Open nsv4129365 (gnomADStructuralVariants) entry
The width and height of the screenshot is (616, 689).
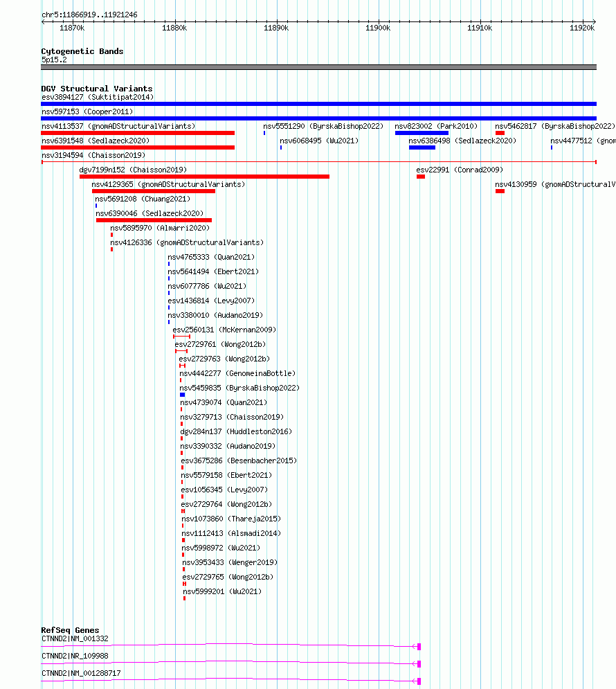click(168, 184)
